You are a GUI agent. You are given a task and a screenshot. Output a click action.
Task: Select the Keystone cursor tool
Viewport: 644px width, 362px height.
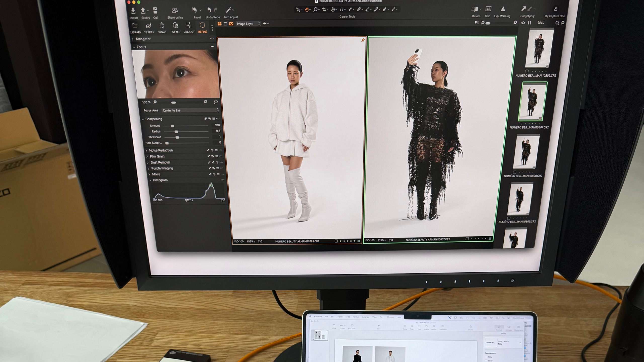pos(341,10)
